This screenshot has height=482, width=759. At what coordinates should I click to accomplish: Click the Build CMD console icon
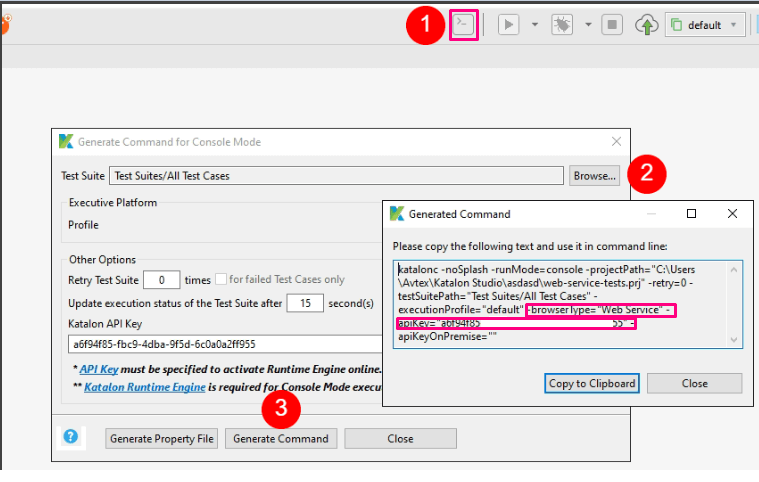click(x=464, y=25)
